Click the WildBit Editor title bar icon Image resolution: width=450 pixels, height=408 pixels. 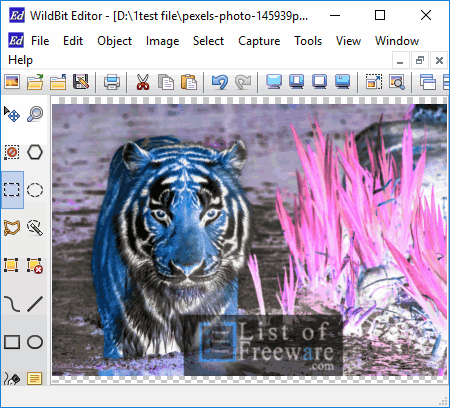17,15
